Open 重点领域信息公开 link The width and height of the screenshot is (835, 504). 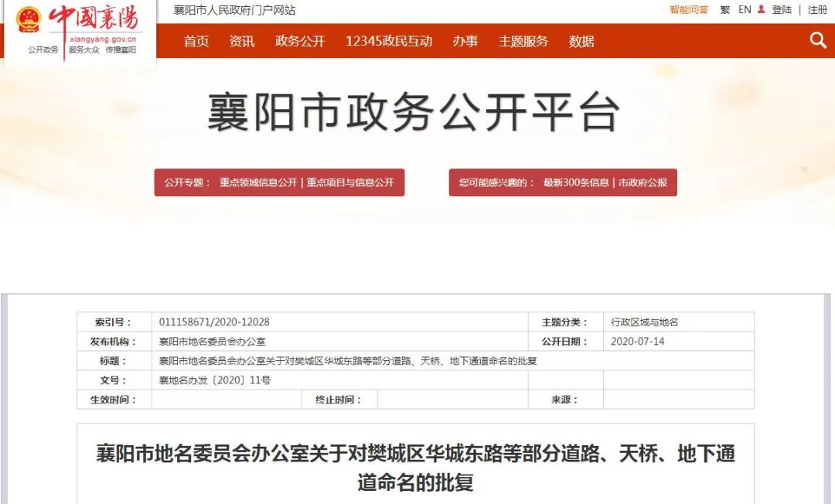click(258, 182)
